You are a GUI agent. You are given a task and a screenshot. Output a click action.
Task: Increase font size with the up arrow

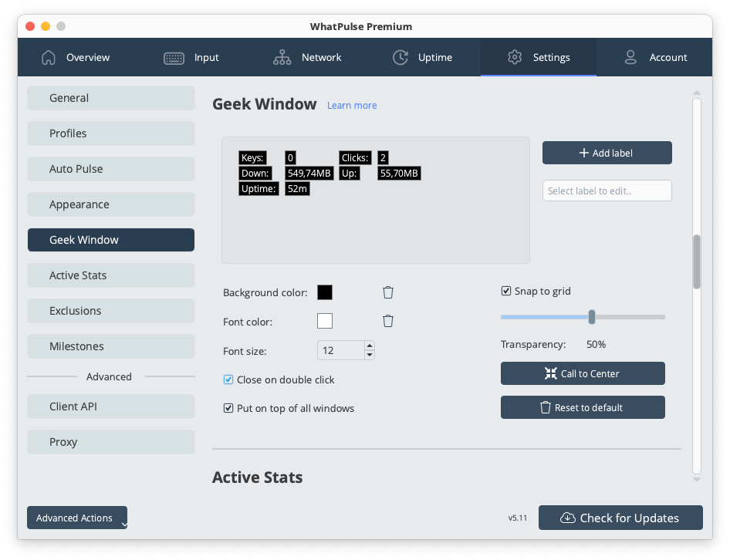[x=369, y=346]
